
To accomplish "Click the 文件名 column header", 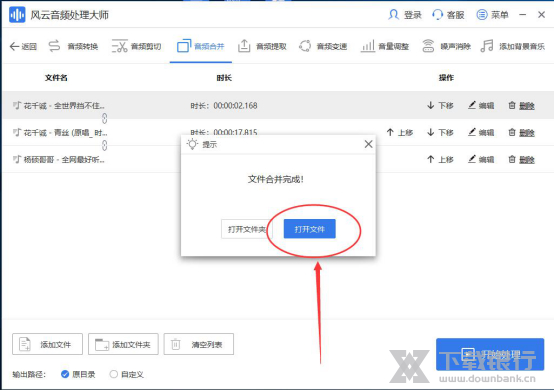I will [56, 78].
